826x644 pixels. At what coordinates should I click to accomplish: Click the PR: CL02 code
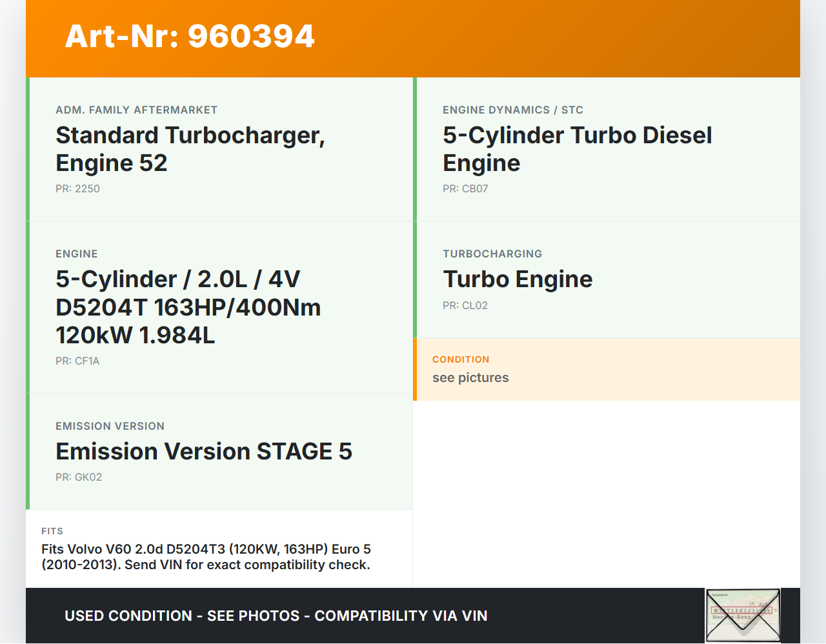[x=465, y=306]
